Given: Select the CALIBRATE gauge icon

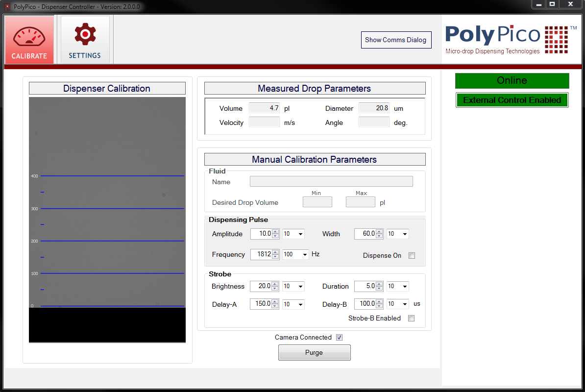Looking at the screenshot, I should [29, 36].
